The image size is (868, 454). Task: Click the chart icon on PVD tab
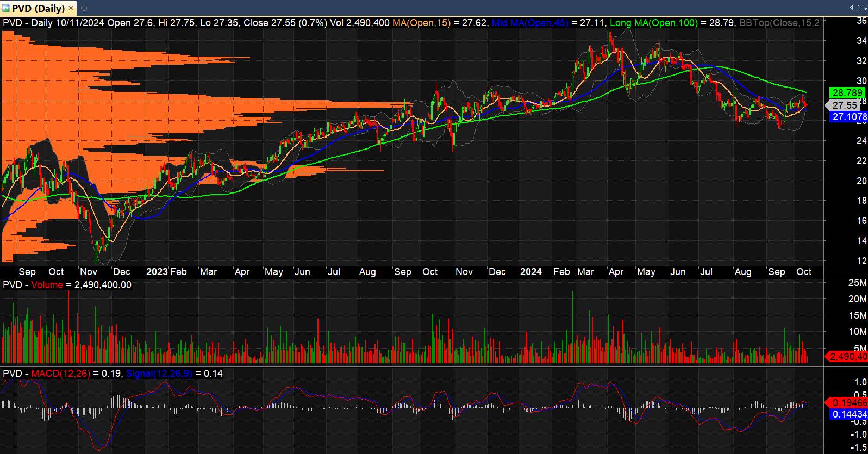tap(6, 8)
